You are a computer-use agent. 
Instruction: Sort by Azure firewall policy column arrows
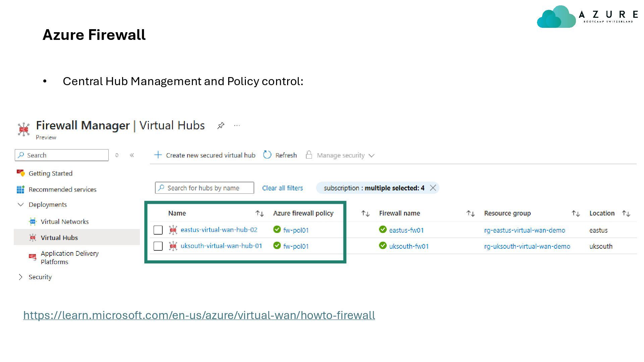point(365,214)
